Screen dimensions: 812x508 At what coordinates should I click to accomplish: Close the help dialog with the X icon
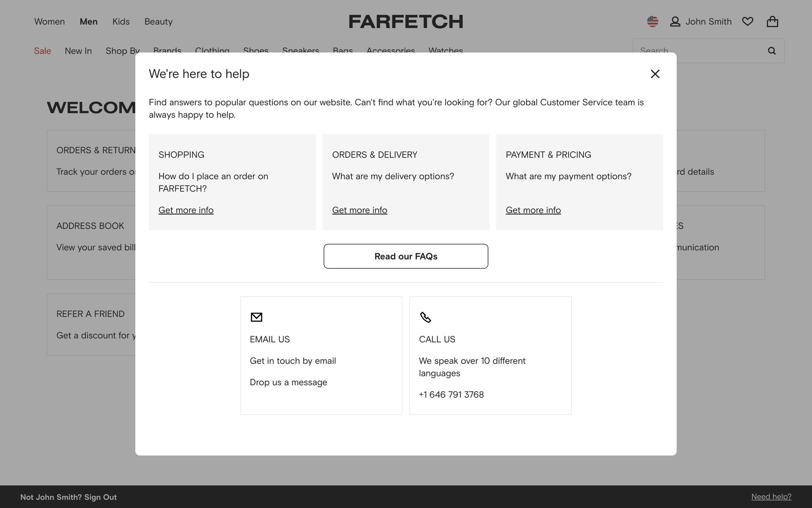pyautogui.click(x=655, y=74)
